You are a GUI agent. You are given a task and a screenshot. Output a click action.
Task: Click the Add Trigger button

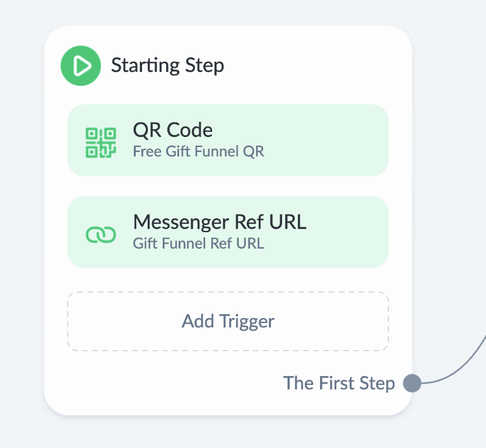coord(228,321)
